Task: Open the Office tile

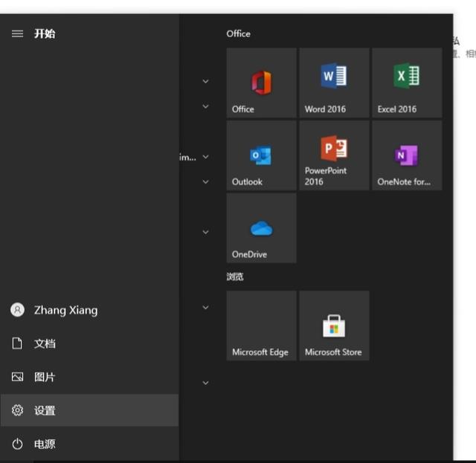Action: [x=261, y=82]
